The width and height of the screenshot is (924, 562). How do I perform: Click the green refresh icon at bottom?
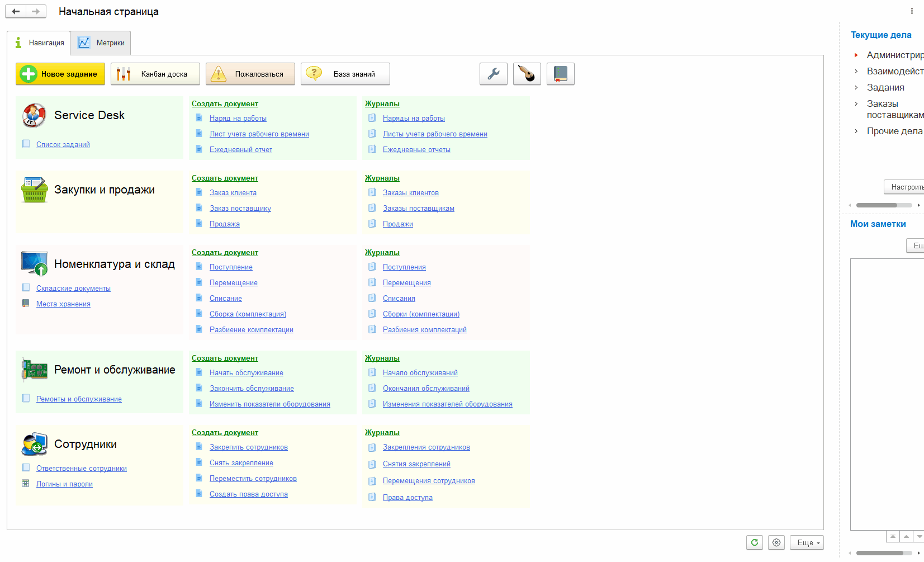754,542
